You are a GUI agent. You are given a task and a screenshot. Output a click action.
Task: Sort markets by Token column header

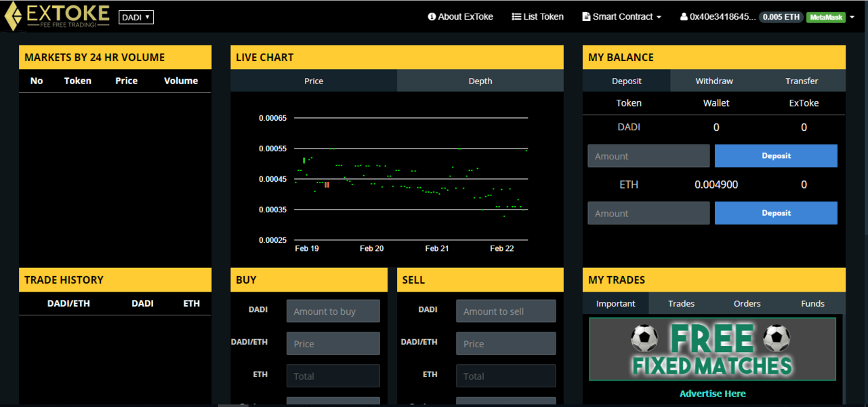(x=77, y=81)
